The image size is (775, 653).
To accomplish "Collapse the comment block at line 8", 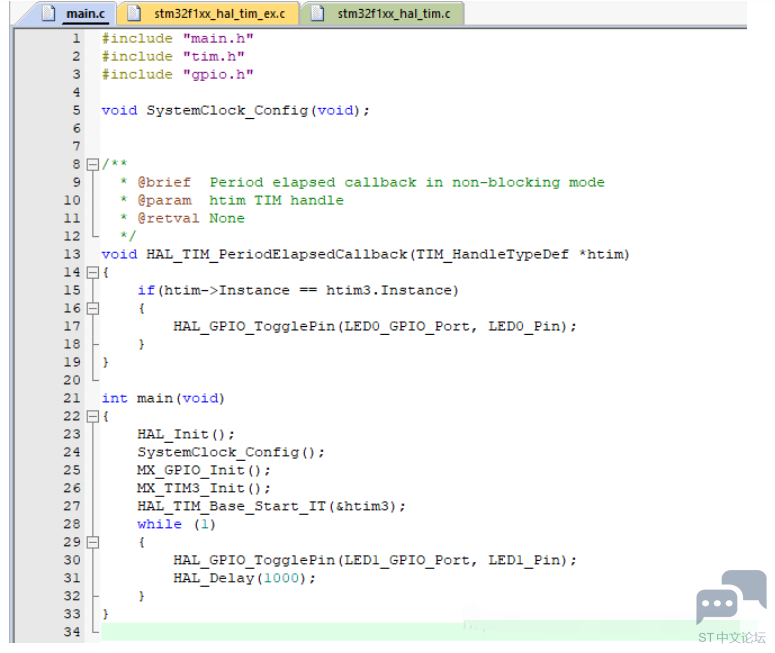I will [92, 164].
